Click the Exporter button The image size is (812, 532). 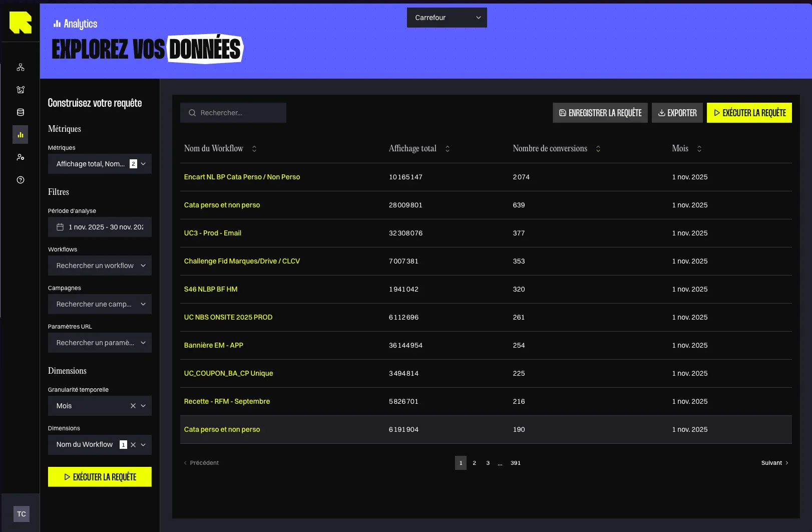click(x=677, y=113)
